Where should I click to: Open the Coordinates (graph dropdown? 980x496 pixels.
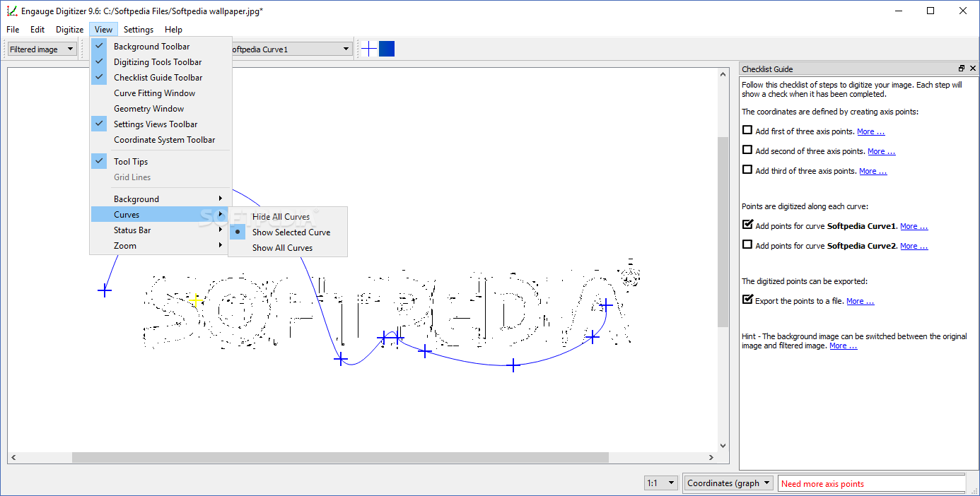pyautogui.click(x=729, y=483)
